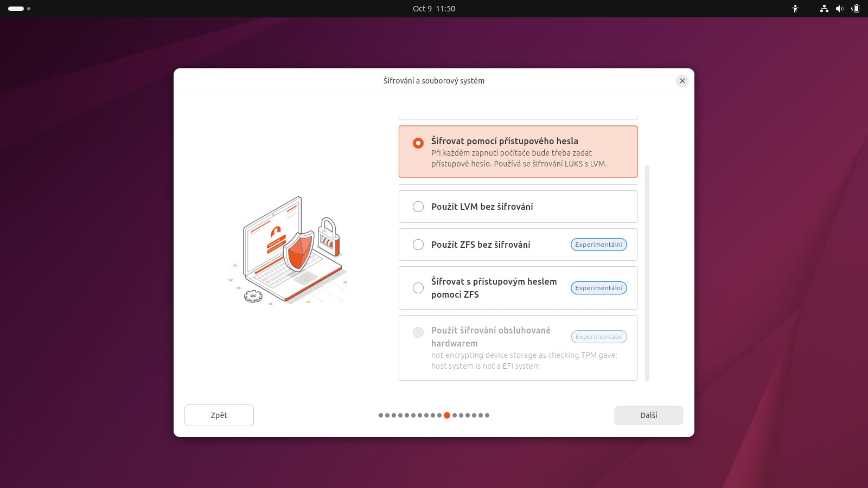This screenshot has width=868, height=488.
Task: Pick 'Šifrovat s přístupovým heslem pomocí ZFS'
Action: click(518, 288)
